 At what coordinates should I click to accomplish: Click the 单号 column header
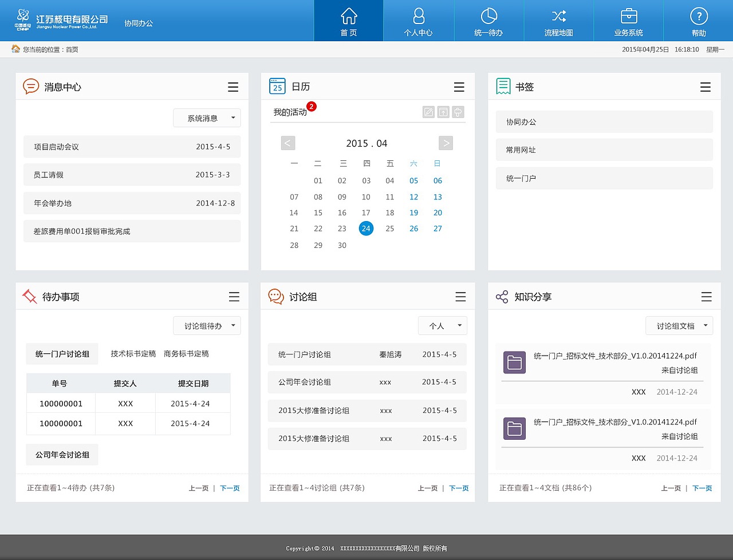(x=60, y=383)
